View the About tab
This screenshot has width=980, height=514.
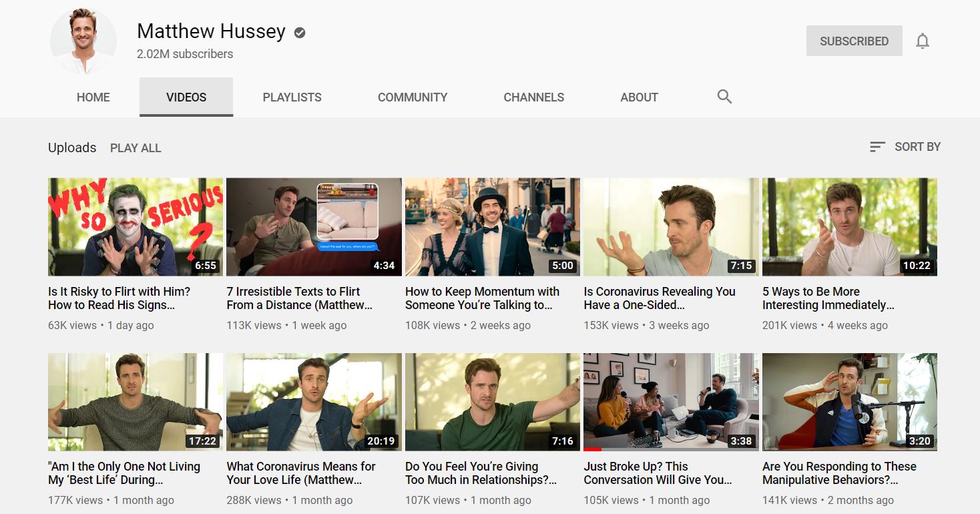tap(640, 97)
